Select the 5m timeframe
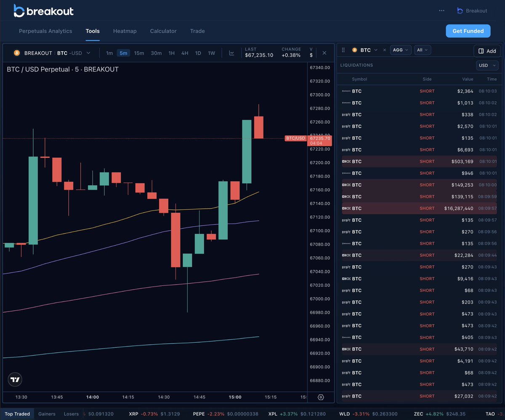The width and height of the screenshot is (505, 420). (123, 53)
